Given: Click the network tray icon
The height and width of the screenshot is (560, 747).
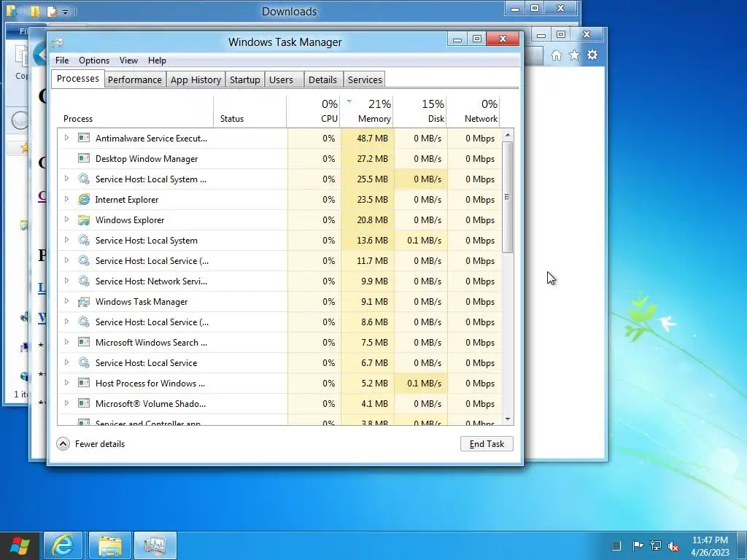Looking at the screenshot, I should tap(656, 545).
